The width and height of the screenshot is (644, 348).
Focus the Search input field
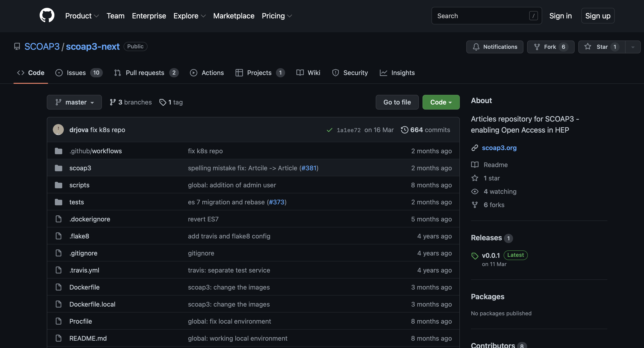click(487, 16)
